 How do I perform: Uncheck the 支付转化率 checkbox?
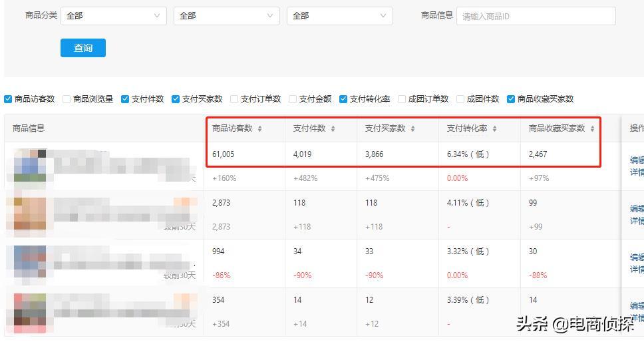click(x=343, y=99)
